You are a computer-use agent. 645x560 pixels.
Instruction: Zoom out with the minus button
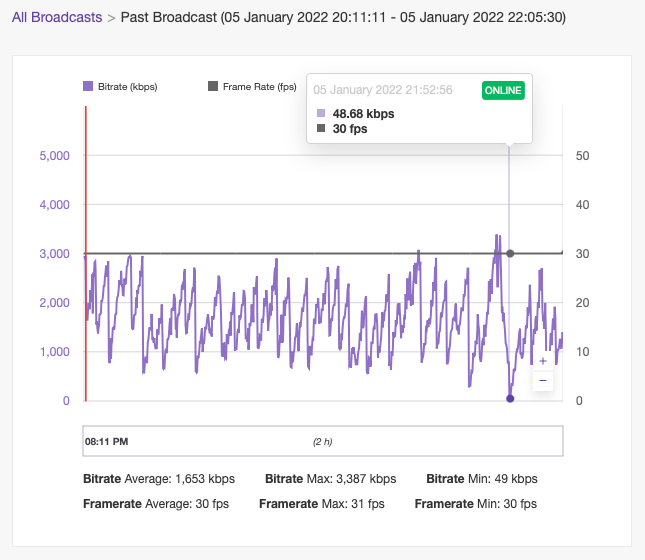point(542,380)
